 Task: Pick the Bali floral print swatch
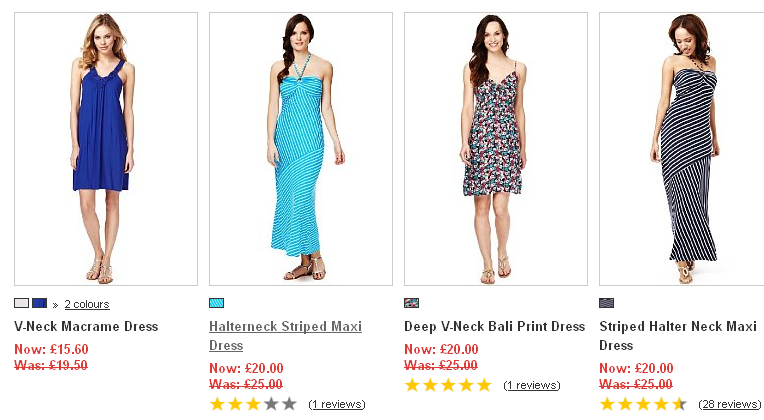point(411,303)
